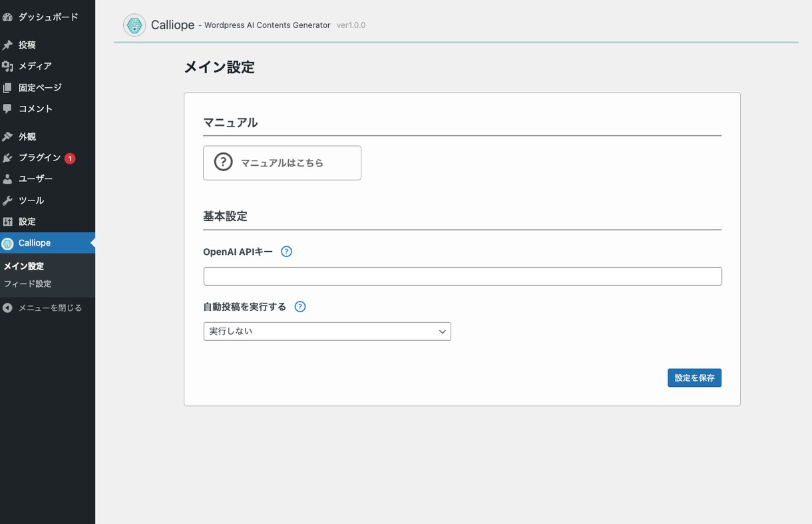812x524 pixels.
Task: Click the paintbrush icon beside 外観
Action: (7, 136)
